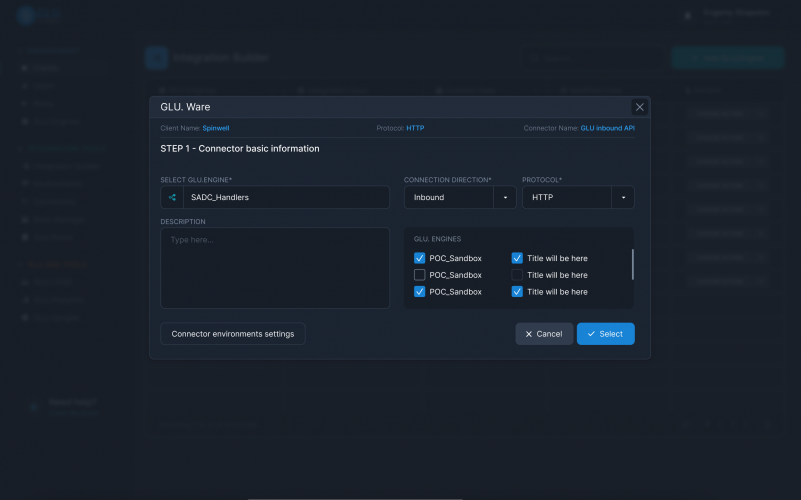Check the unchecked POC_Sandbox checkbox
This screenshot has width=801, height=500.
[x=419, y=275]
